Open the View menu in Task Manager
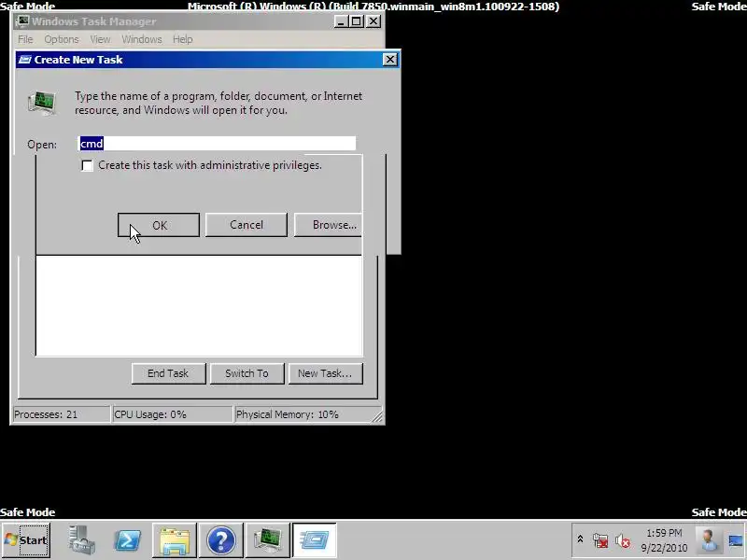The image size is (747, 560). point(100,39)
